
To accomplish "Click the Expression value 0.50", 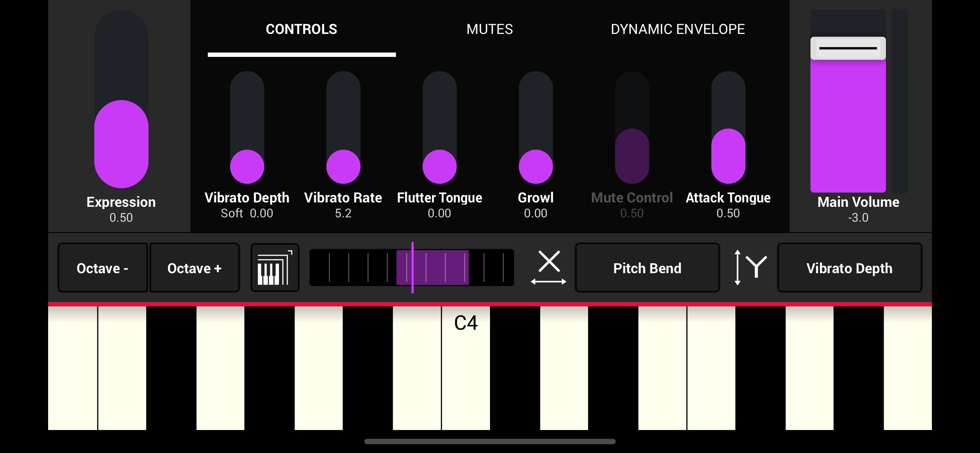I will pyautogui.click(x=121, y=218).
